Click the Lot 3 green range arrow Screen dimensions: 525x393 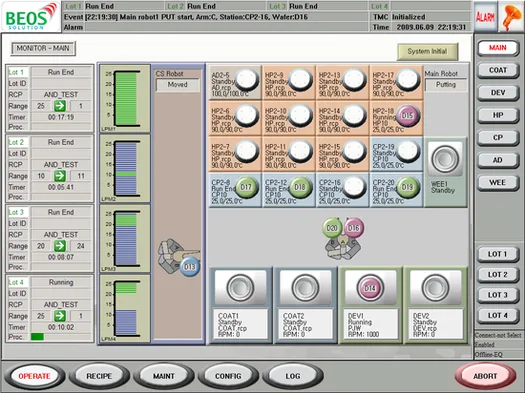pos(60,246)
